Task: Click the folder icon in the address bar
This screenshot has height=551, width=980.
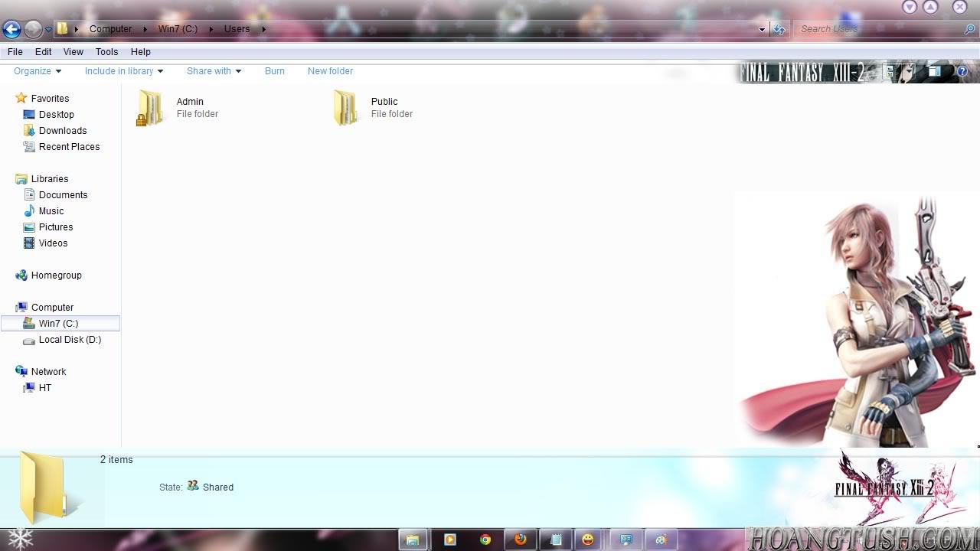Action: [x=63, y=29]
